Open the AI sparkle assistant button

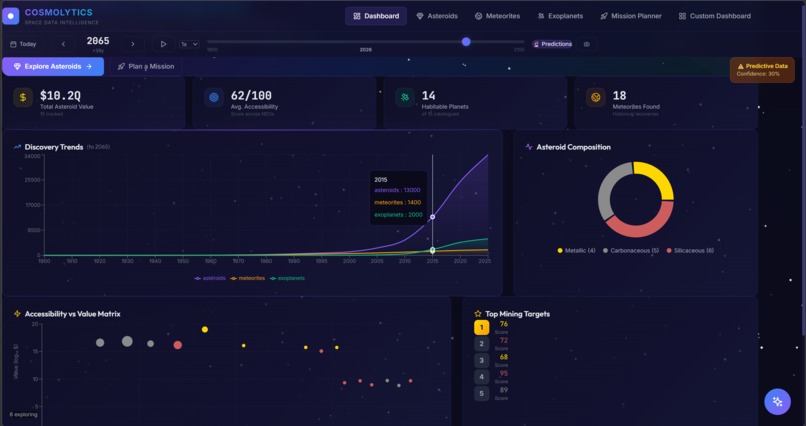pyautogui.click(x=777, y=401)
